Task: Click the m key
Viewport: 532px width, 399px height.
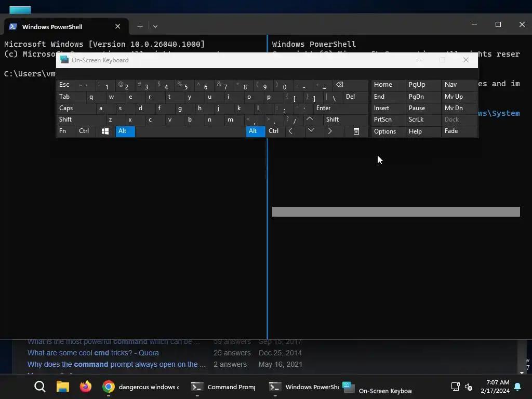Action: click(x=234, y=119)
